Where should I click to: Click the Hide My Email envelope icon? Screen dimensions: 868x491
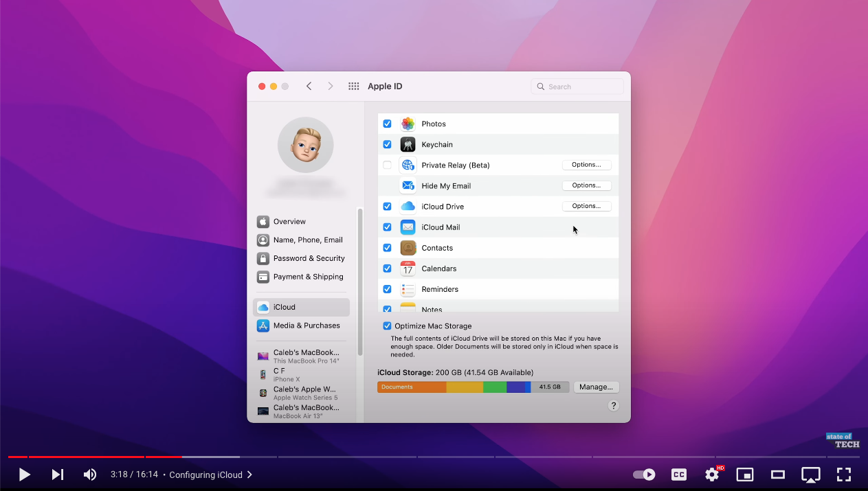point(408,185)
